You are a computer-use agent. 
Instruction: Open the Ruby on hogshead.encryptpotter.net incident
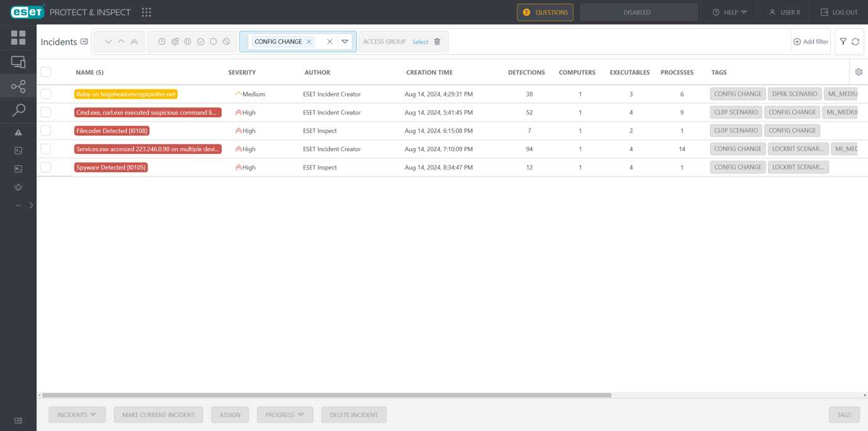(126, 94)
